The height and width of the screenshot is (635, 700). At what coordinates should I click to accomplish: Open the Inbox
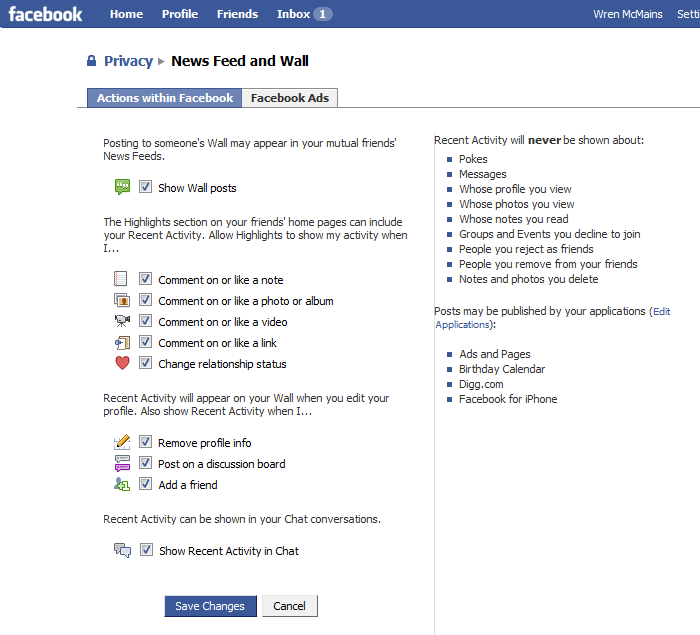click(293, 14)
